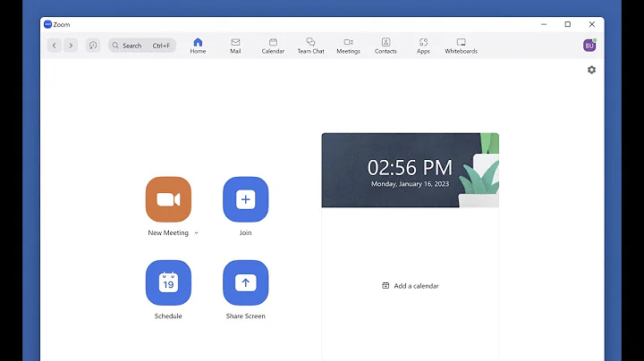
Task: Open the Whiteboards tab
Action: [462, 46]
